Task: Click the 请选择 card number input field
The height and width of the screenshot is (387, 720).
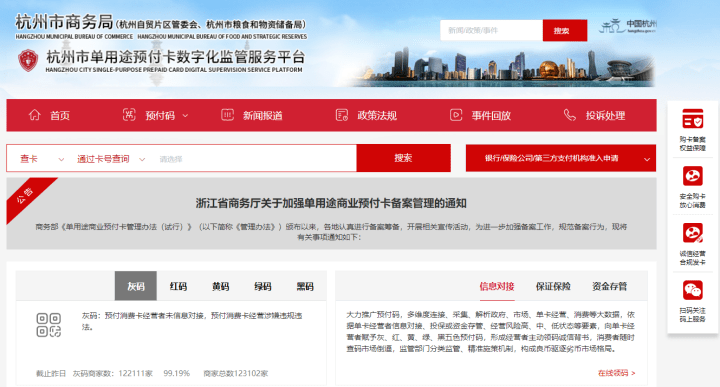Action: (x=255, y=159)
